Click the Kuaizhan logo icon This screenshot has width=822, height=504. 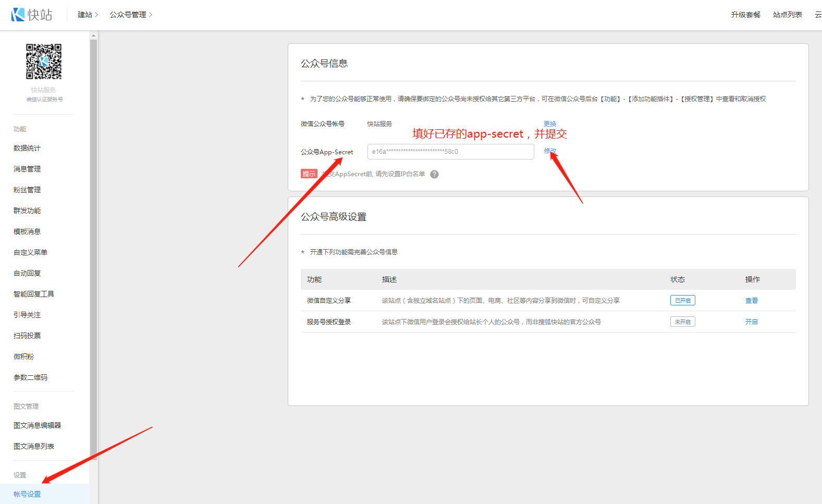tap(18, 15)
